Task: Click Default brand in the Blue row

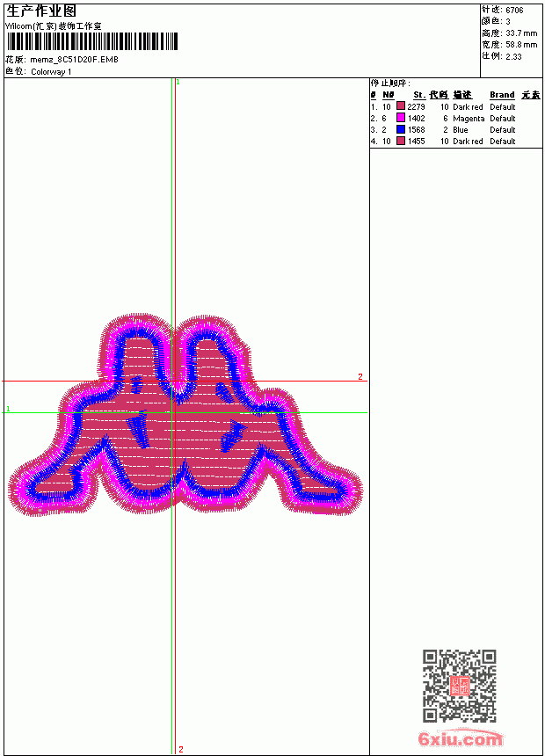Action: click(x=503, y=130)
